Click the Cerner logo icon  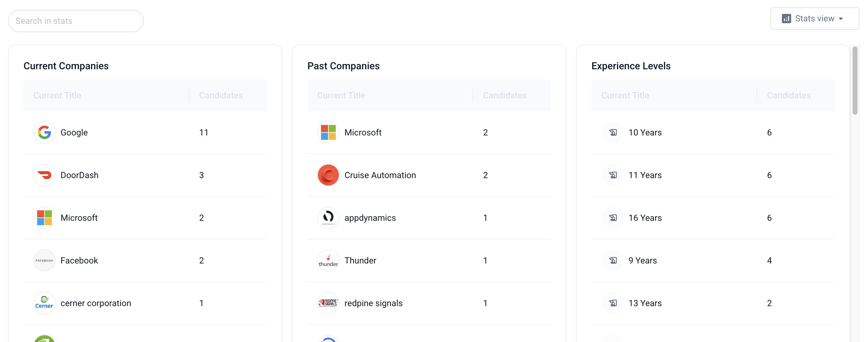[x=44, y=303]
